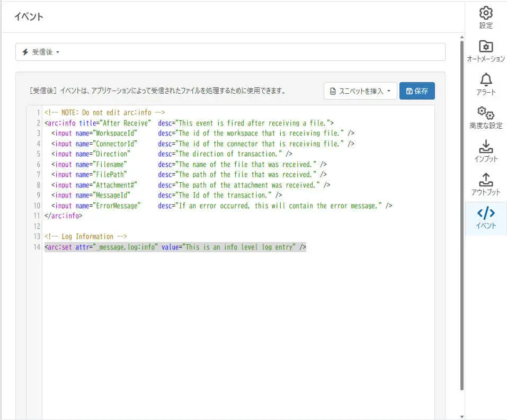Click the Attachment# input line
This screenshot has height=420, width=507.
[191, 185]
